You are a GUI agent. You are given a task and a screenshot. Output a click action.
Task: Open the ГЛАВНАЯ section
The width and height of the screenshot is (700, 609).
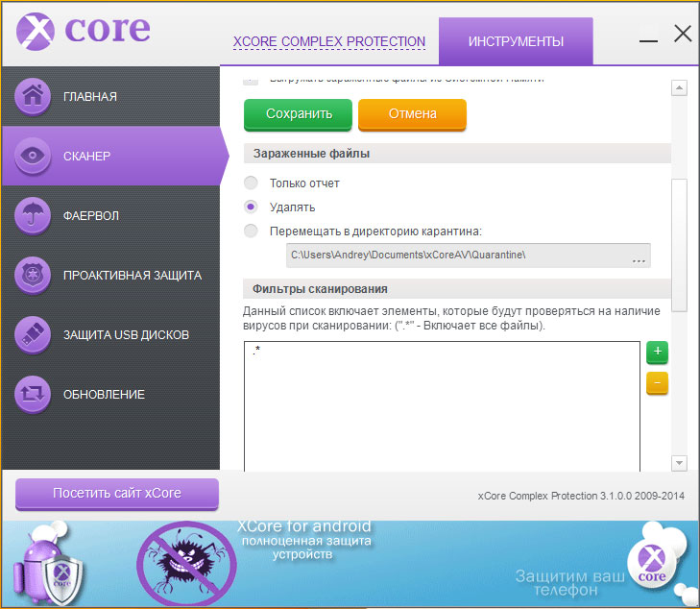coord(110,96)
